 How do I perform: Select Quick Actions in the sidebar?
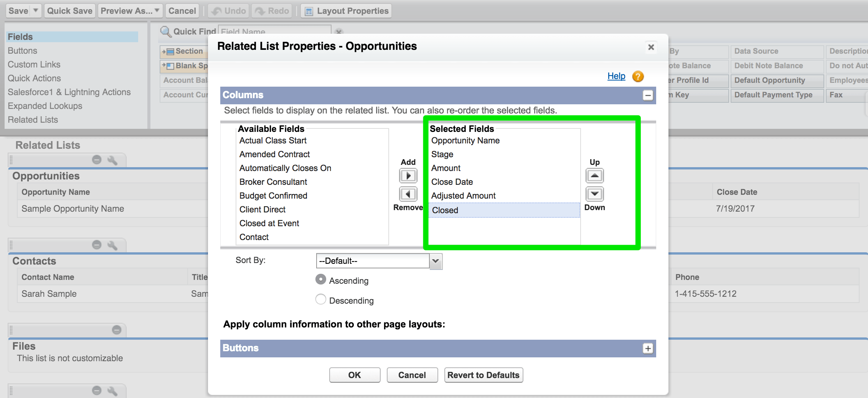tap(34, 78)
